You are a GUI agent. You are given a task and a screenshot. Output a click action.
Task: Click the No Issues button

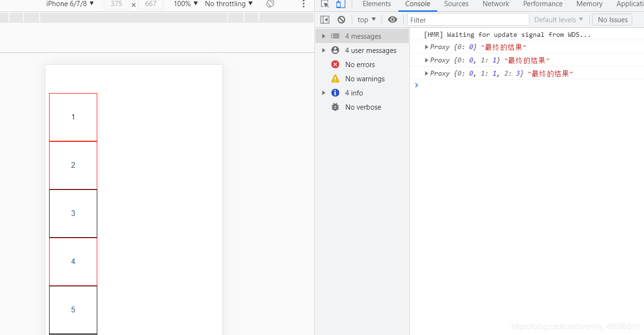click(611, 19)
